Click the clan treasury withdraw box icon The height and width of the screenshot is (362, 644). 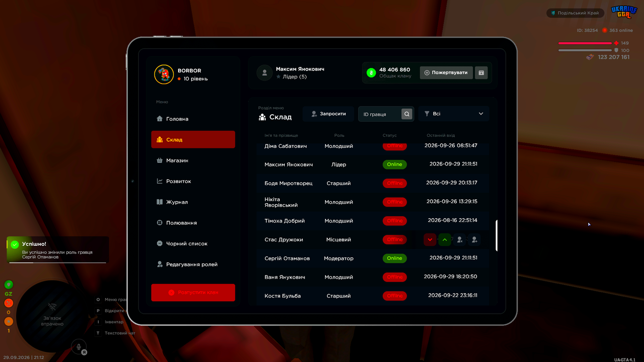pyautogui.click(x=481, y=72)
